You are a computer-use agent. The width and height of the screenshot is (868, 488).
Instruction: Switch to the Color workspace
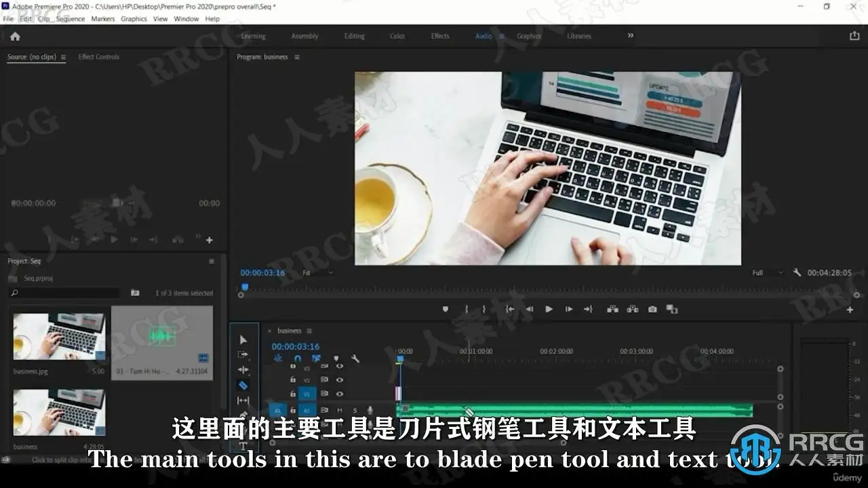click(397, 36)
